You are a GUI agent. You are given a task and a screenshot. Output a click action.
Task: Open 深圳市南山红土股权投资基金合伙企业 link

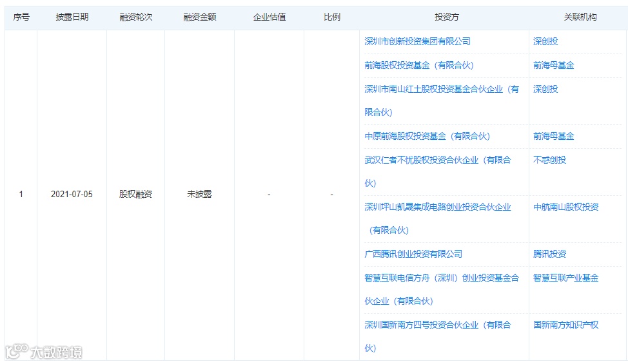(x=442, y=101)
